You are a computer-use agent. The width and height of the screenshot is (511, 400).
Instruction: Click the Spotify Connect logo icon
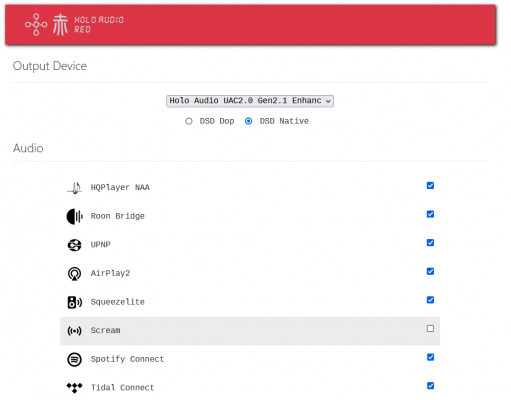tap(74, 360)
